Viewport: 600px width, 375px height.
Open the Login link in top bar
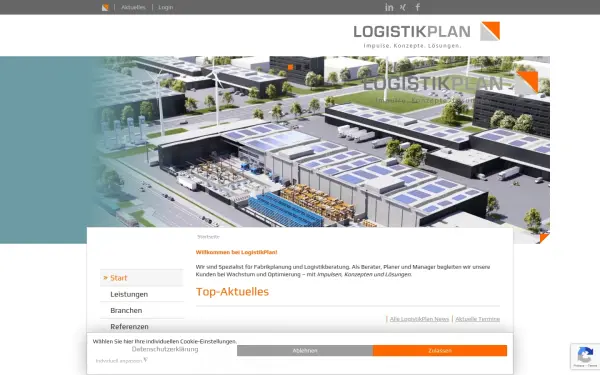pyautogui.click(x=166, y=7)
